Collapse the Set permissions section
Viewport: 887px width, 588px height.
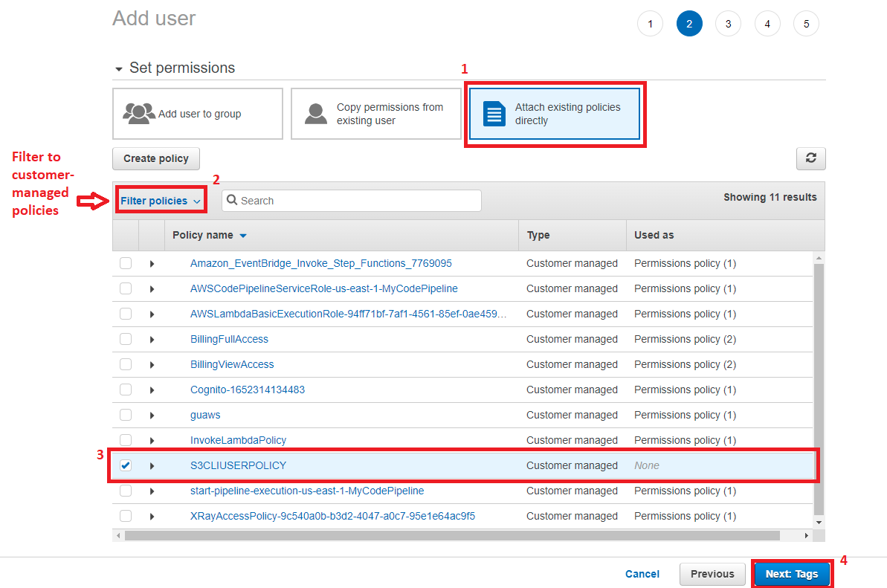[119, 68]
